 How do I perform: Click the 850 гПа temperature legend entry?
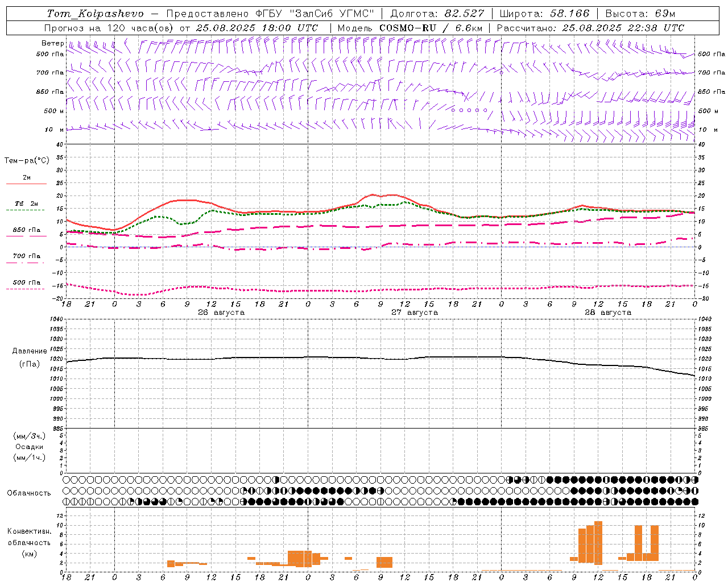coord(27,230)
